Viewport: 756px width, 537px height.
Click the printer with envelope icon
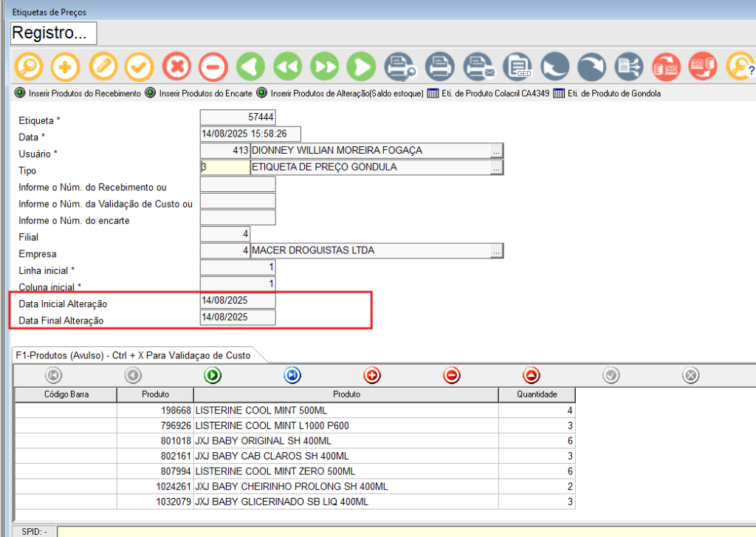pyautogui.click(x=478, y=66)
